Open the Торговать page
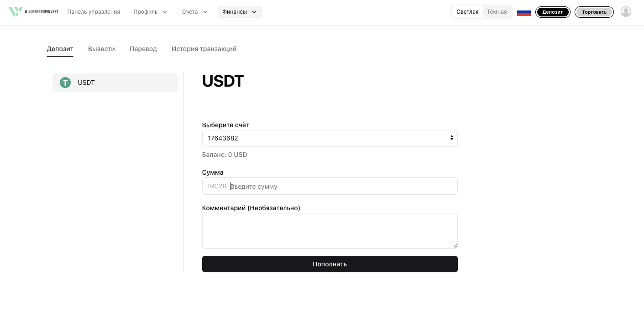 (x=594, y=12)
